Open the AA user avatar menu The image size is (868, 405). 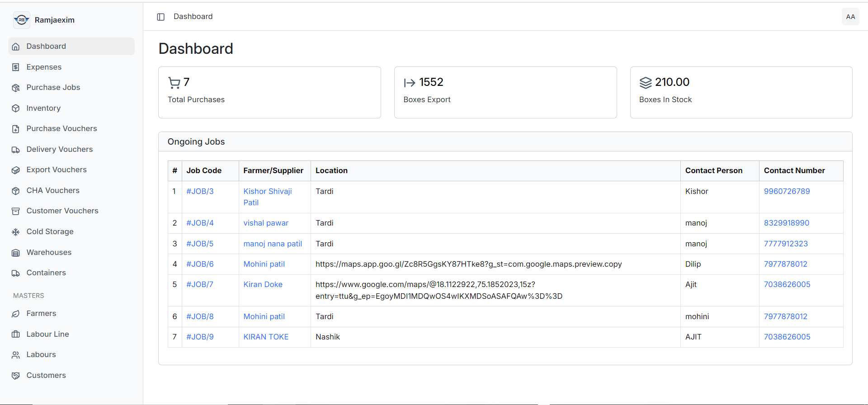point(850,17)
